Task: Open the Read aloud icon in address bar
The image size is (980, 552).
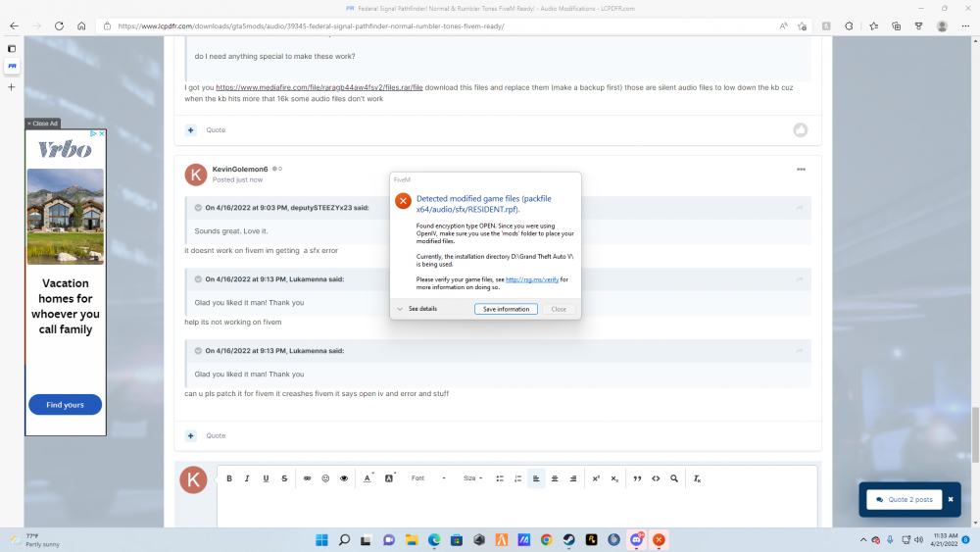Action: click(783, 26)
